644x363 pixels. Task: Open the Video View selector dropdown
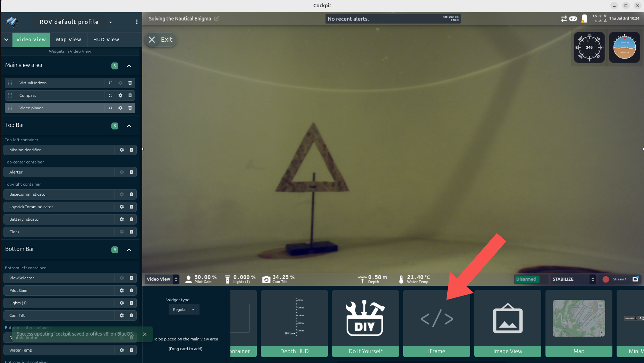(x=162, y=279)
